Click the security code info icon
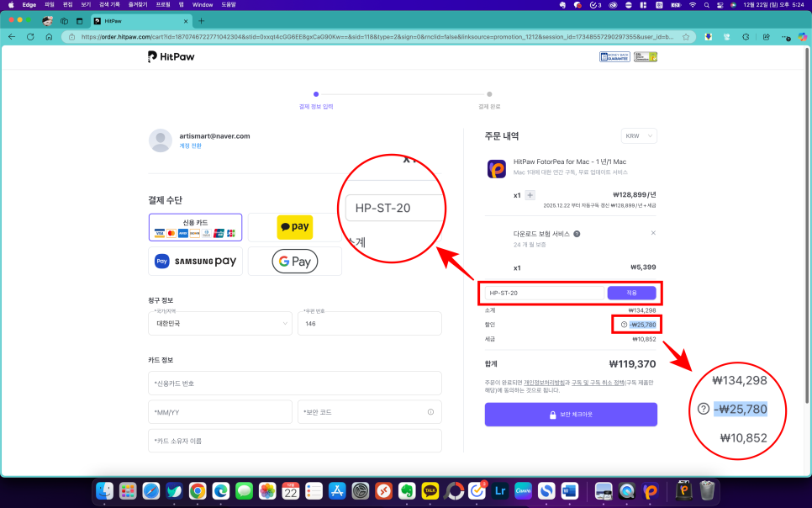Screen dimensions: 812x508 pyautogui.click(x=430, y=411)
